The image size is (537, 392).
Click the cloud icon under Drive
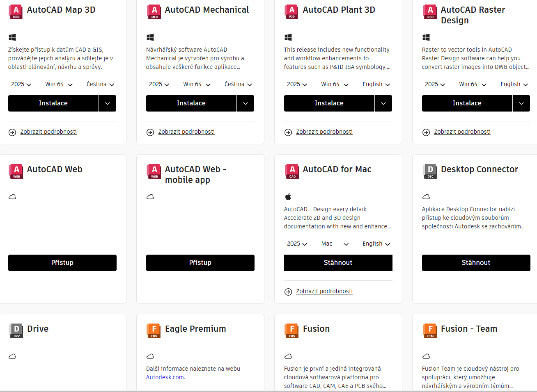(x=12, y=356)
